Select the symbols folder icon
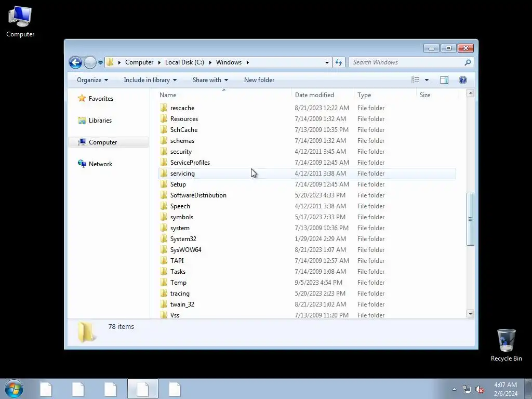 pyautogui.click(x=164, y=217)
